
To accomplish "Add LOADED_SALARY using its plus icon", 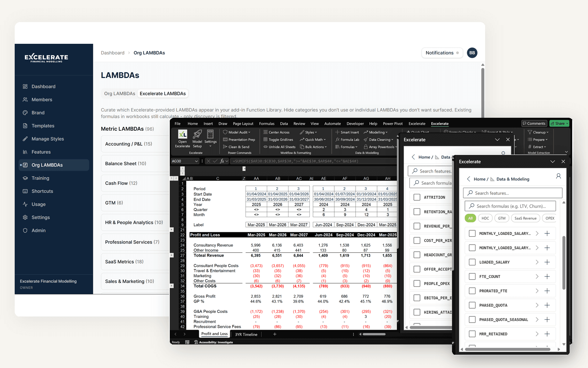I will click(547, 262).
